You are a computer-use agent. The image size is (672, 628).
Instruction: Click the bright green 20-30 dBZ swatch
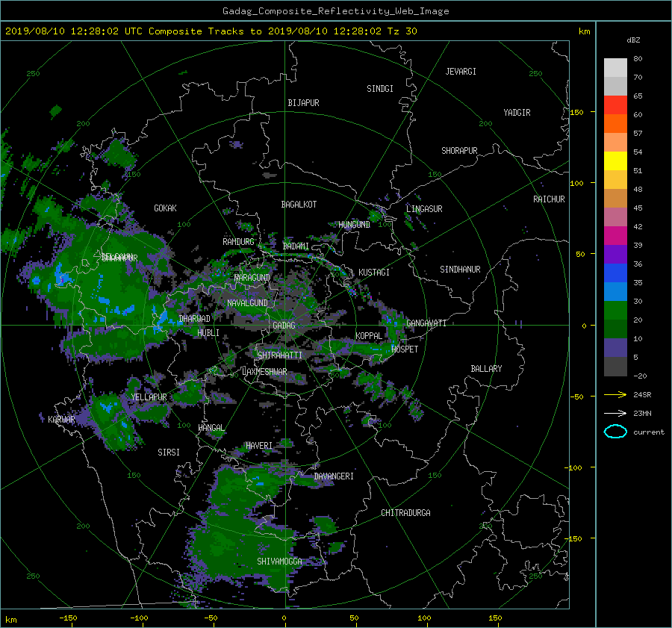click(x=615, y=310)
